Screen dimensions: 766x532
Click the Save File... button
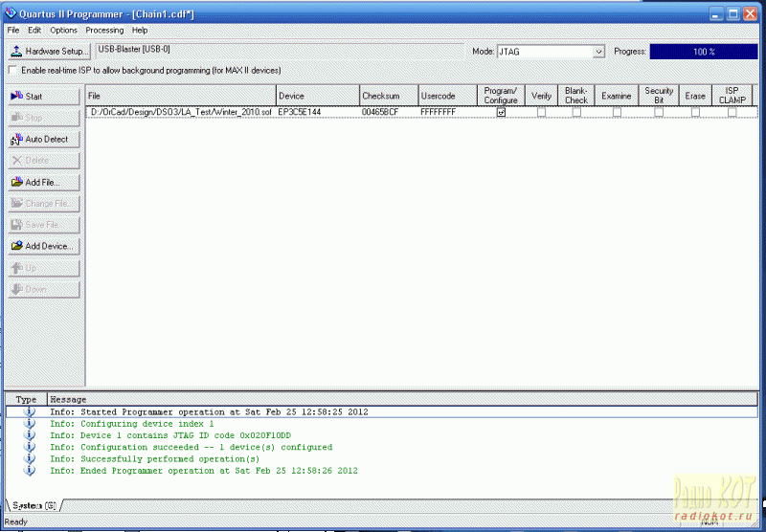[x=43, y=225]
